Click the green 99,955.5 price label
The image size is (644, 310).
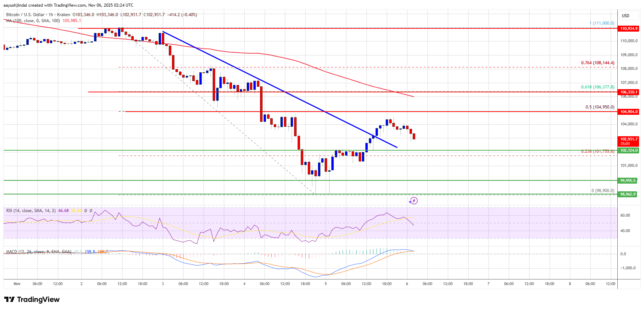click(628, 180)
